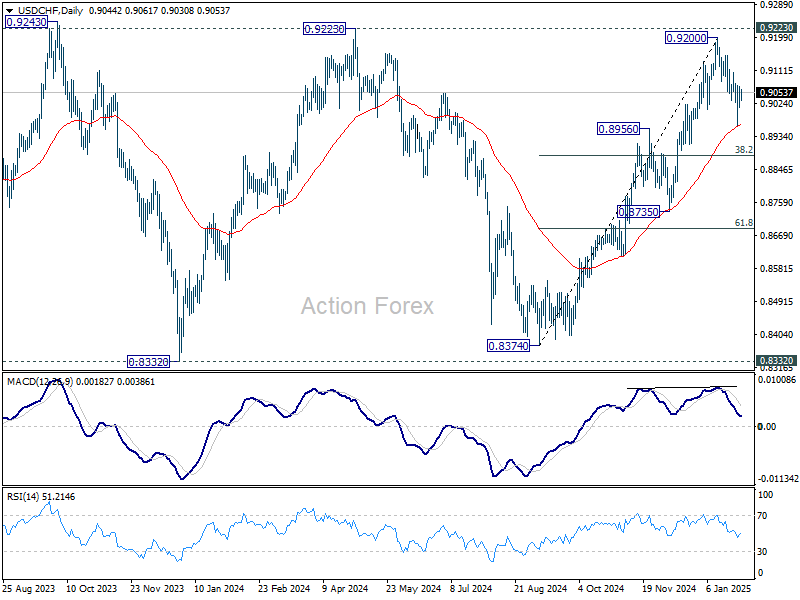Viewport: 800px width, 600px height.
Task: Click the MACD -0.011342 scale value
Action: (x=778, y=479)
